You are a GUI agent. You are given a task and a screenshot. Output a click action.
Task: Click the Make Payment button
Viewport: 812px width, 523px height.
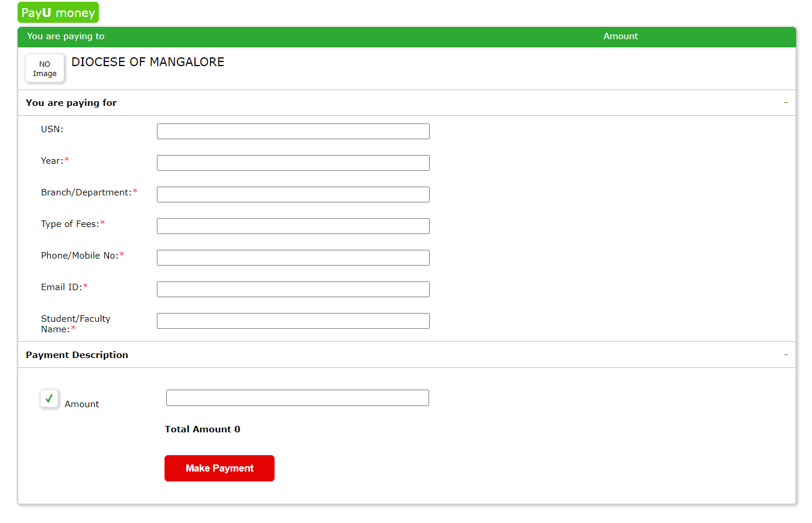tap(220, 468)
